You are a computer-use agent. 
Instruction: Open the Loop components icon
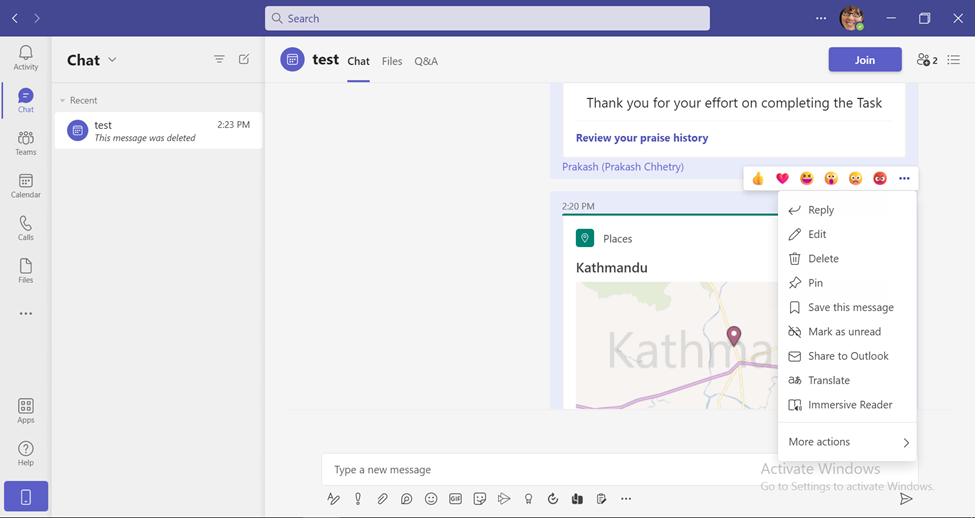407,499
